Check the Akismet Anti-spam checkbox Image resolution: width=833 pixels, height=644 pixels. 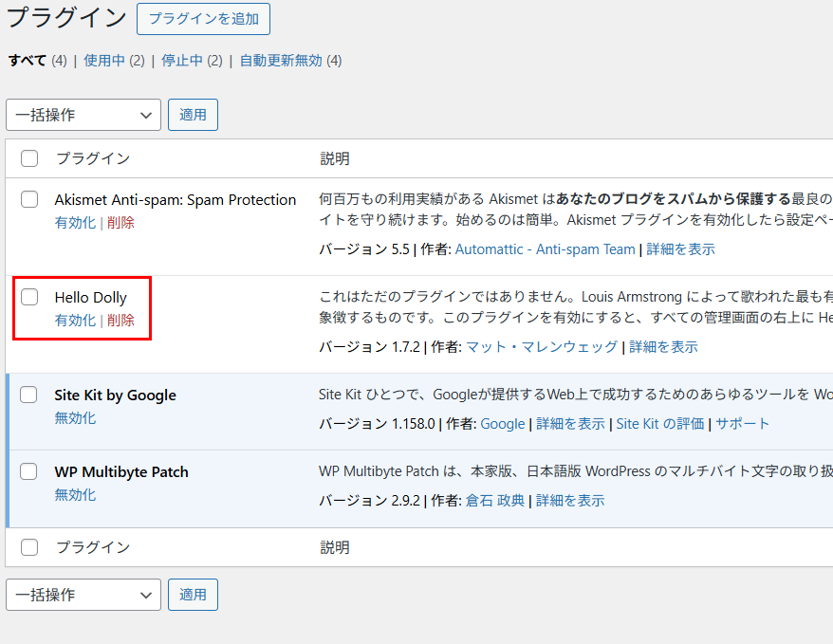(x=29, y=199)
